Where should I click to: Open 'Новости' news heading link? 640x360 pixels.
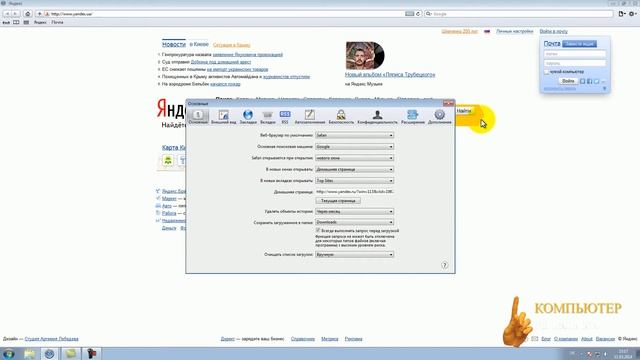tap(174, 44)
